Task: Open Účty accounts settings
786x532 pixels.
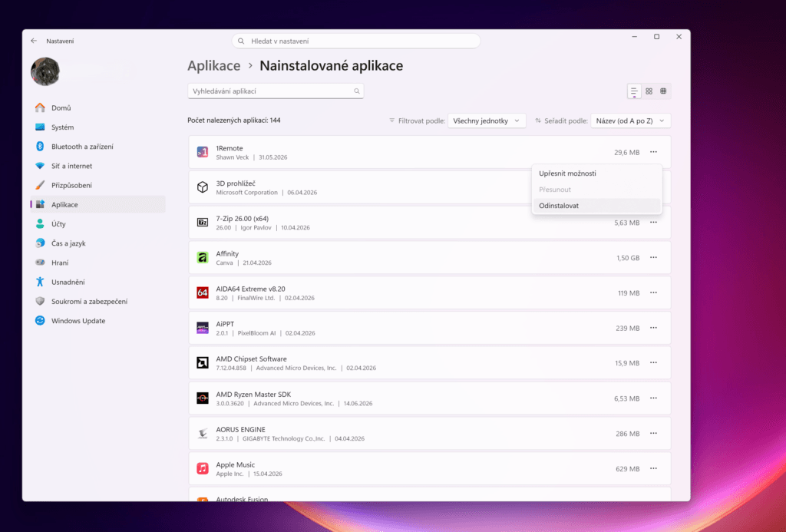Action: click(97, 224)
